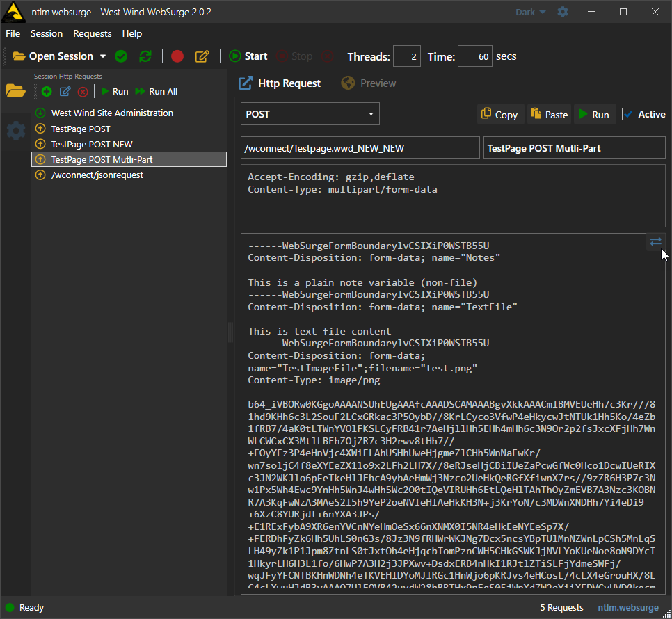This screenshot has width=672, height=619.
Task: Start the load test
Action: click(248, 56)
